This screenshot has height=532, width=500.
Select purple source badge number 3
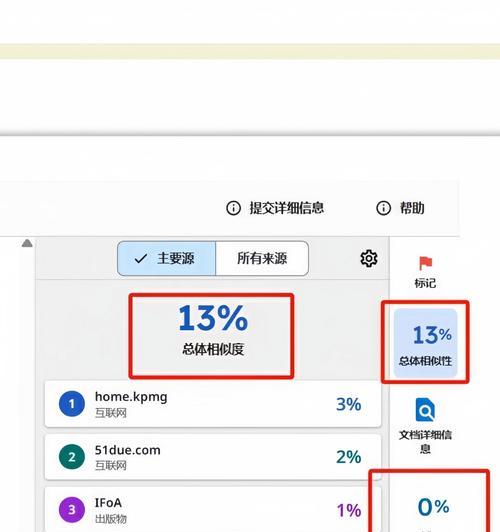click(72, 510)
